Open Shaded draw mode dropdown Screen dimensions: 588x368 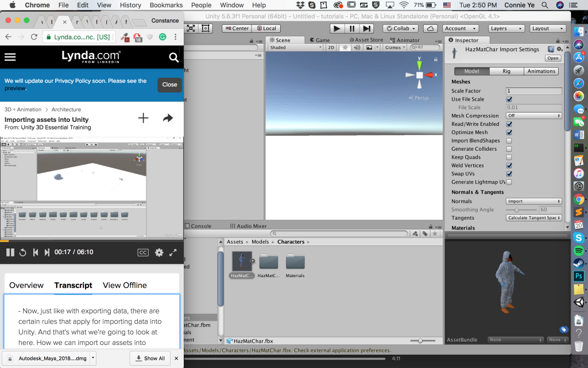(296, 47)
